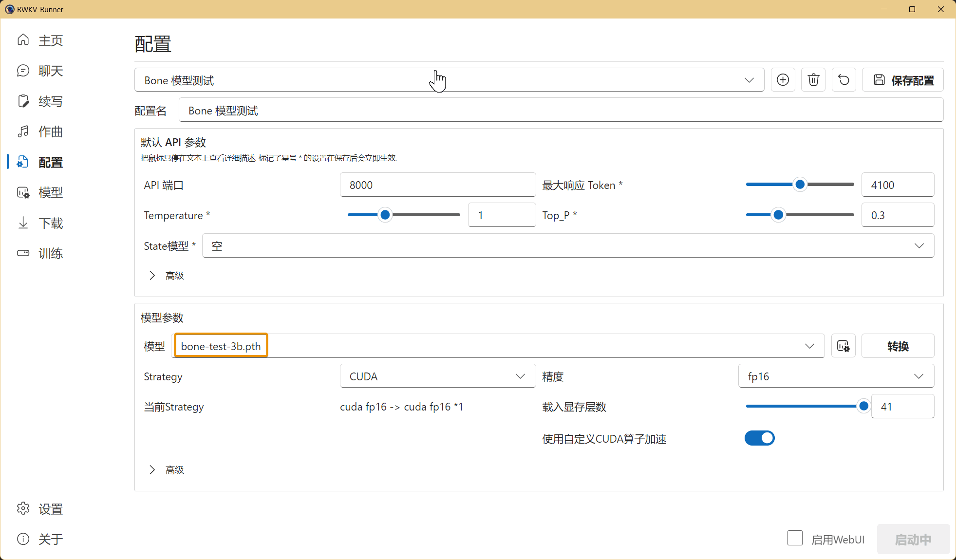This screenshot has width=956, height=560.
Task: Minimize the RWKV-Runner window
Action: click(x=884, y=9)
